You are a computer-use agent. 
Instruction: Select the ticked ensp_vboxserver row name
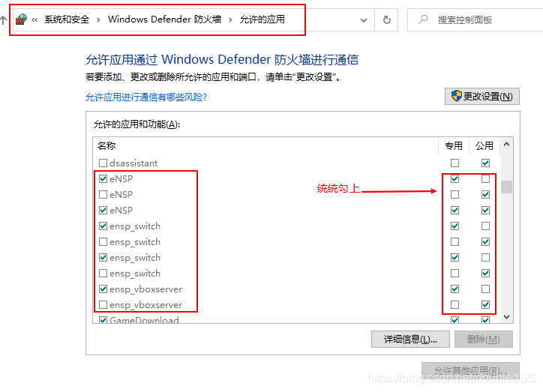point(145,289)
